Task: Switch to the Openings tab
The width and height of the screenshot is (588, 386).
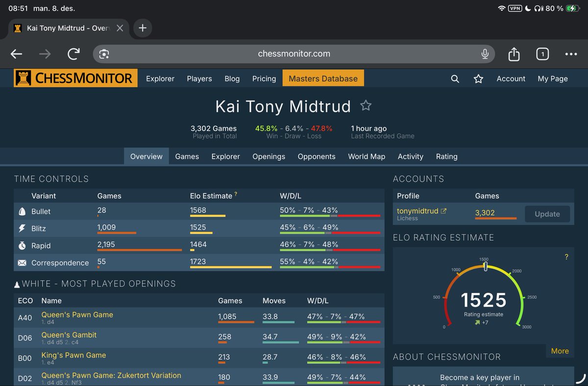Action: (x=269, y=157)
